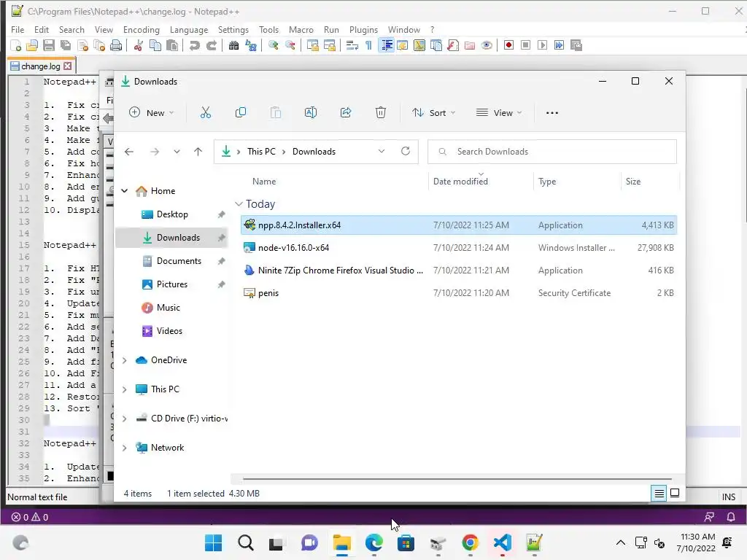Open the Recent locations chevron
This screenshot has width=747, height=560.
(177, 152)
